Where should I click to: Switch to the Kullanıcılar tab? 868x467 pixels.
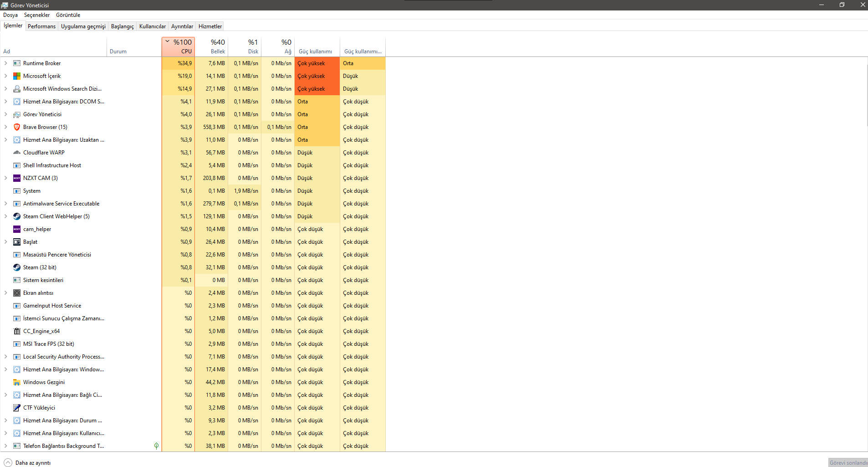(153, 26)
